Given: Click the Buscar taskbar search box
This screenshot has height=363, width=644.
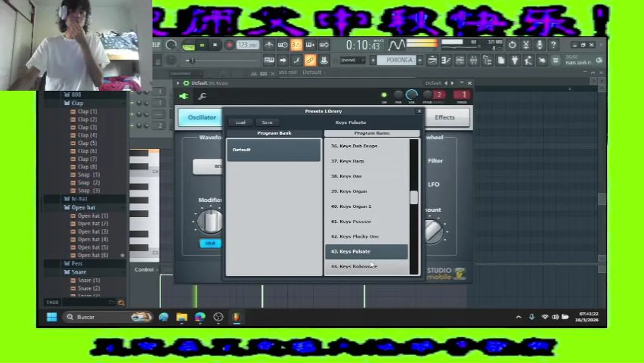Looking at the screenshot, I should (108, 317).
